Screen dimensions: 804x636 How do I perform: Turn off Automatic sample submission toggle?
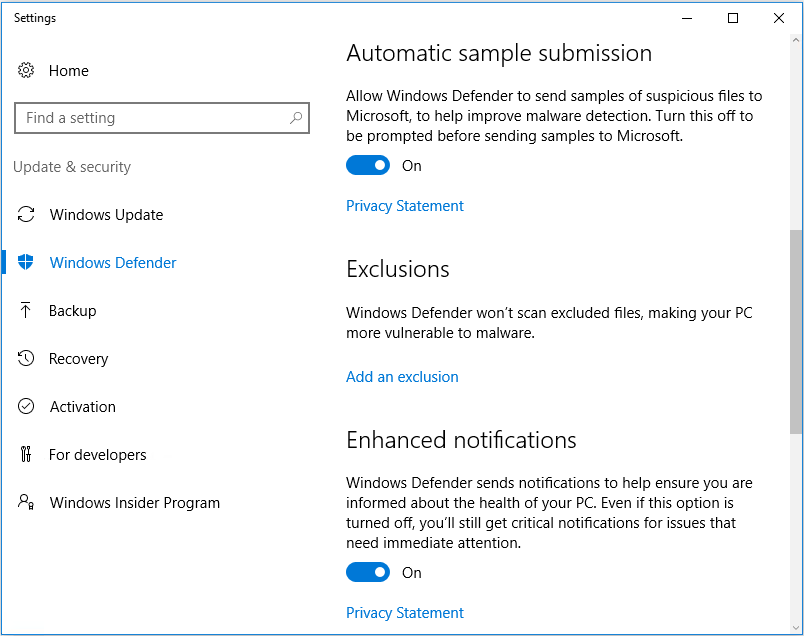pos(368,166)
